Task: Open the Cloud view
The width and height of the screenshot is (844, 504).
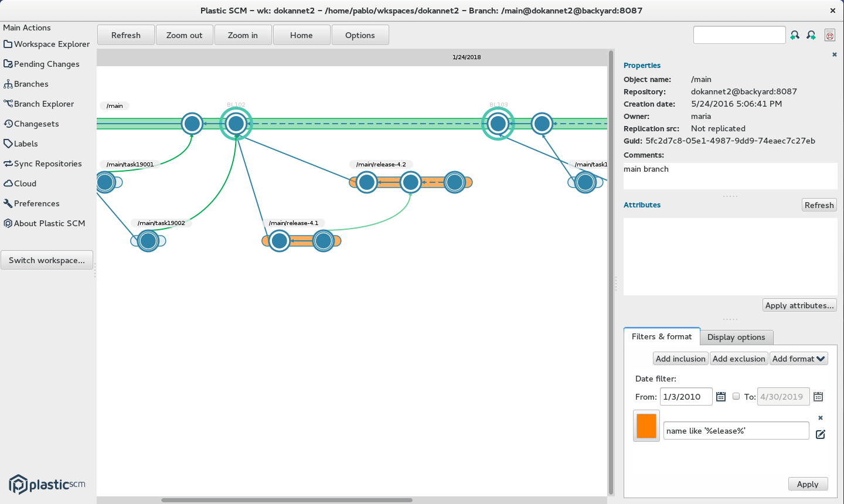Action: tap(20, 183)
